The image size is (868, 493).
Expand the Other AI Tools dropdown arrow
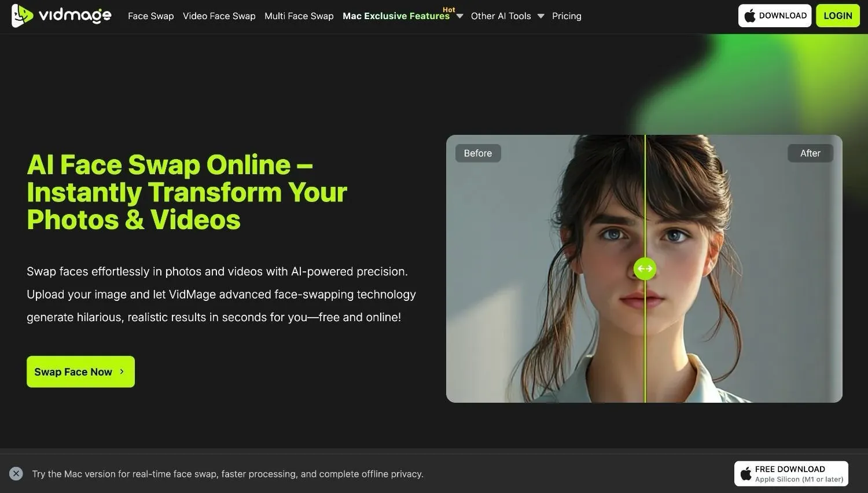pos(540,16)
